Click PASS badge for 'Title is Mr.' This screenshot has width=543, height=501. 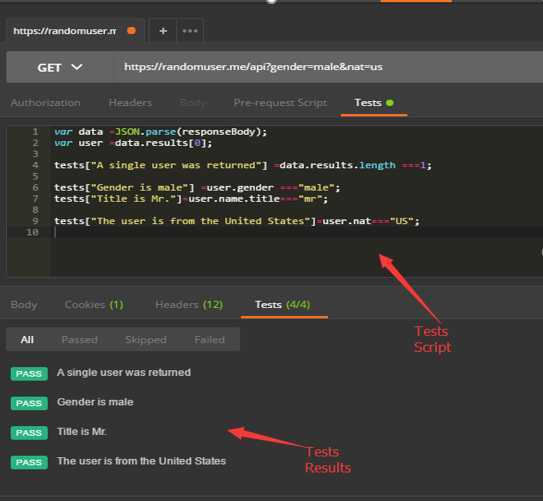[29, 432]
